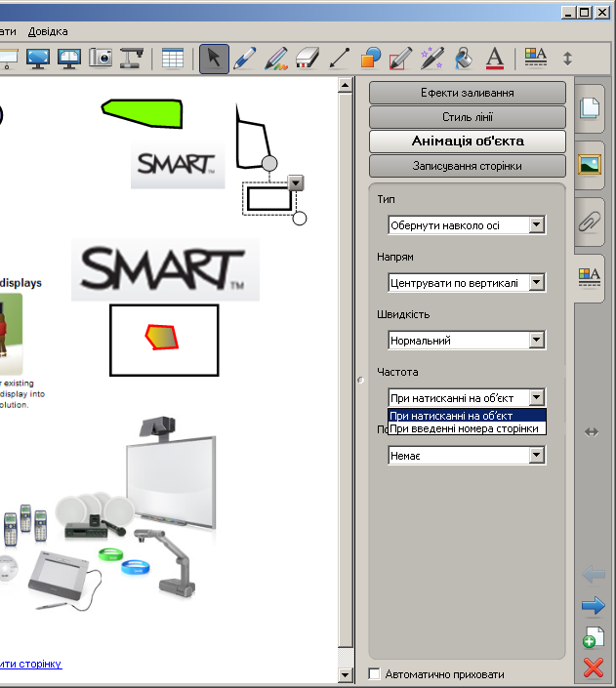
Task: Open the dropdown showing Немає
Action: 467,456
